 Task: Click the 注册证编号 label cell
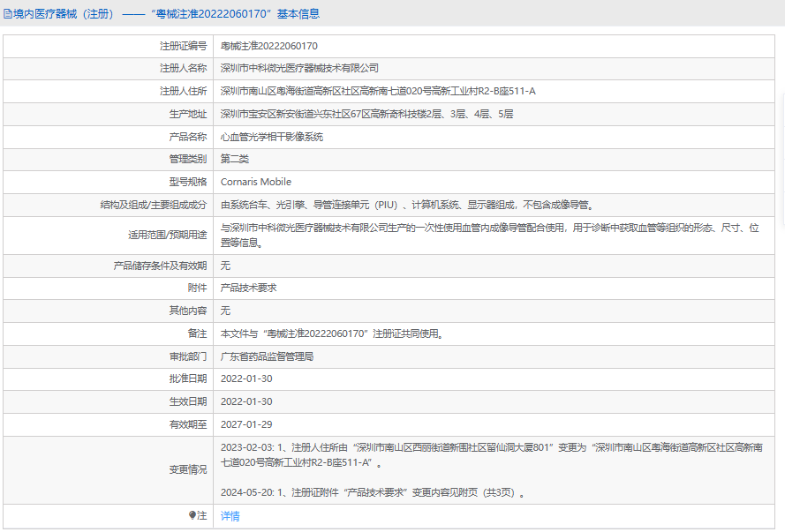click(x=184, y=46)
